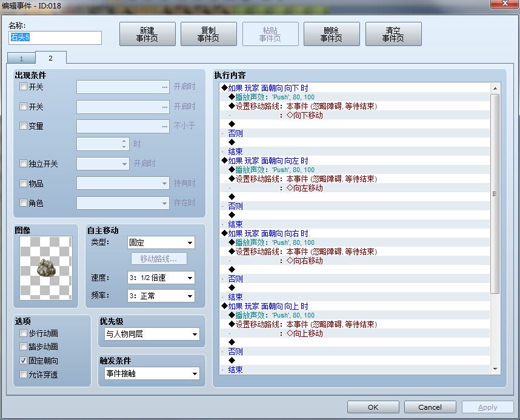Click the 删除事件页 button
The width and height of the screenshot is (520, 420).
pyautogui.click(x=332, y=34)
